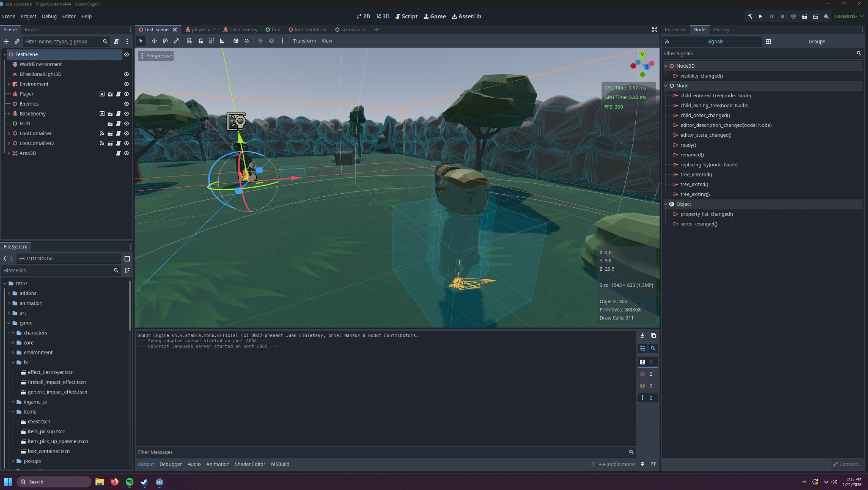Image resolution: width=868 pixels, height=490 pixels.
Task: Collapse the game folder
Action: (9, 323)
